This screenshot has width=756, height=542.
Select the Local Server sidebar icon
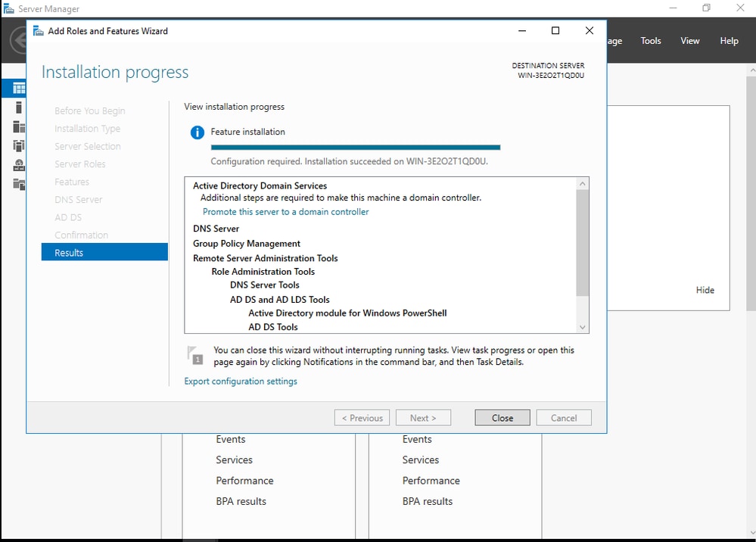(x=19, y=107)
